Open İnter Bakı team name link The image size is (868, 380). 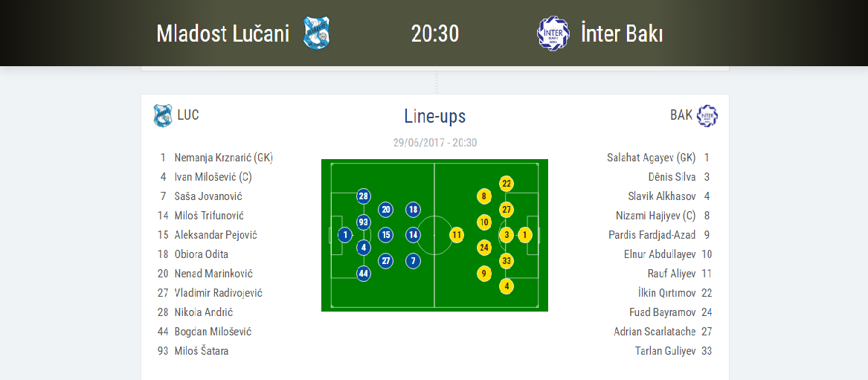click(622, 33)
